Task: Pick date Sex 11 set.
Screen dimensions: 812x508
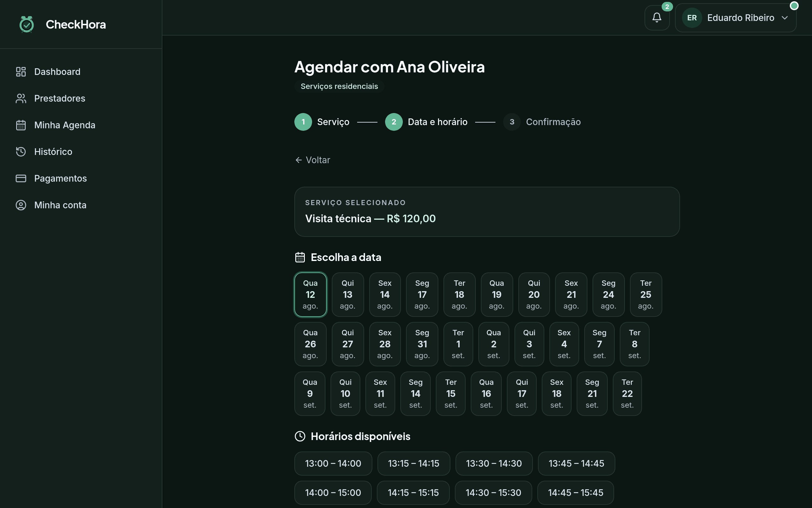Action: coord(380,394)
